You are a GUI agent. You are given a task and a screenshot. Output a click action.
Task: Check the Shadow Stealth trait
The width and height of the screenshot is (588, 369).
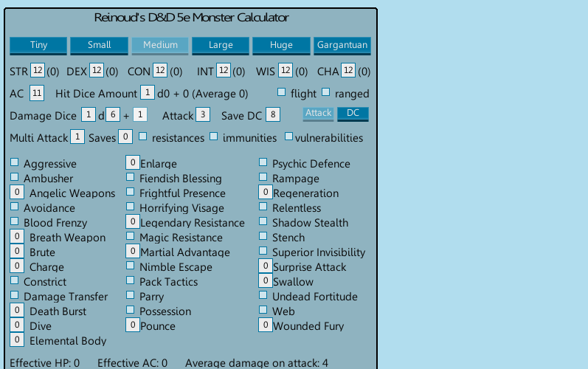pyautogui.click(x=263, y=221)
